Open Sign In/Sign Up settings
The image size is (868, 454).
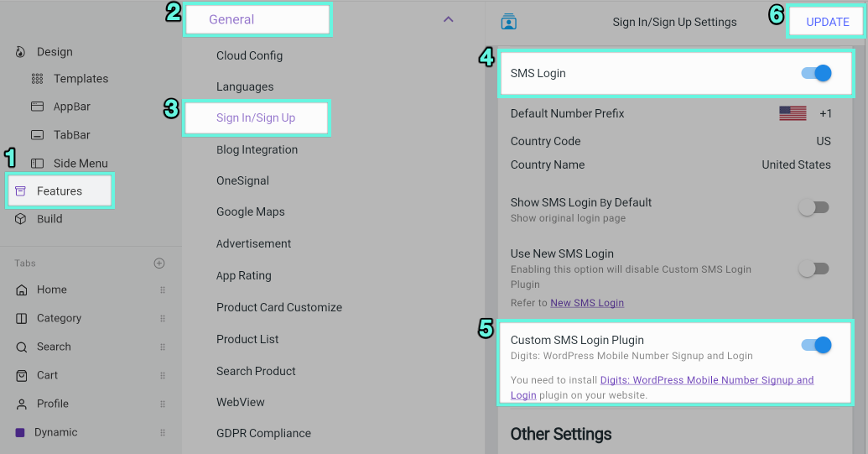(256, 117)
